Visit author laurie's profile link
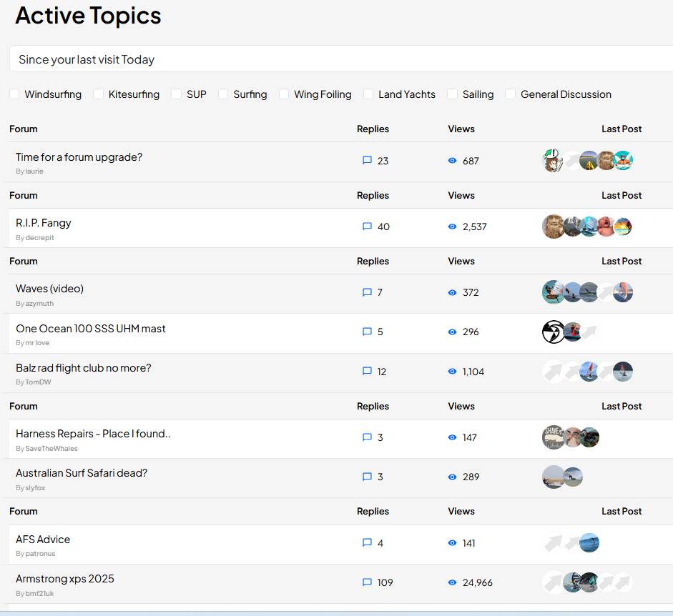This screenshot has width=673, height=616. 34,172
